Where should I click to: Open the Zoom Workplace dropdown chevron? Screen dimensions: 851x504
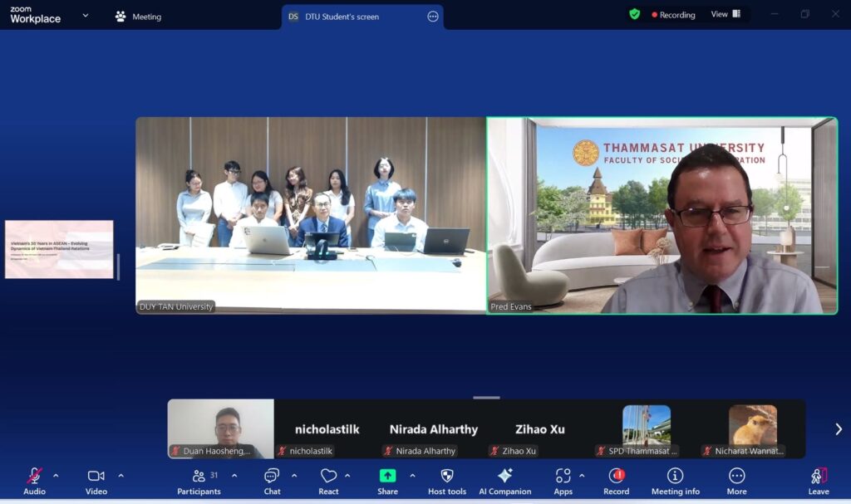point(86,16)
